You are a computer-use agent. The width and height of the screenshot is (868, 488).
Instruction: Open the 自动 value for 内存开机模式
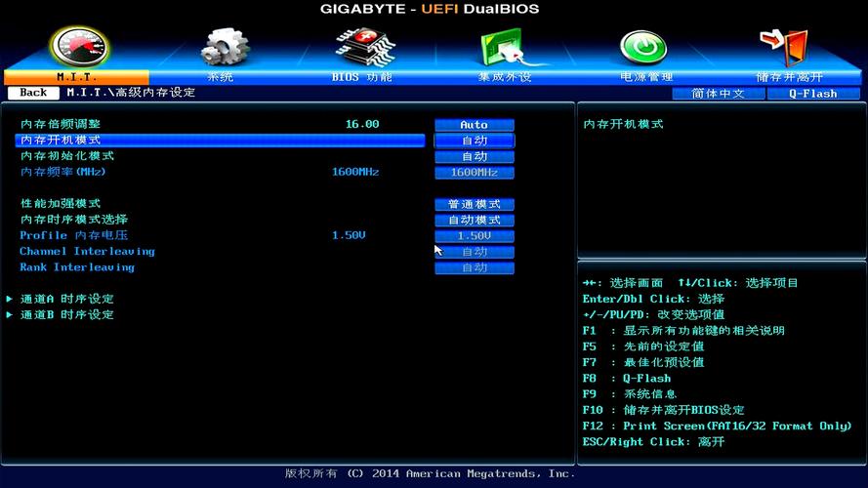[x=475, y=141]
